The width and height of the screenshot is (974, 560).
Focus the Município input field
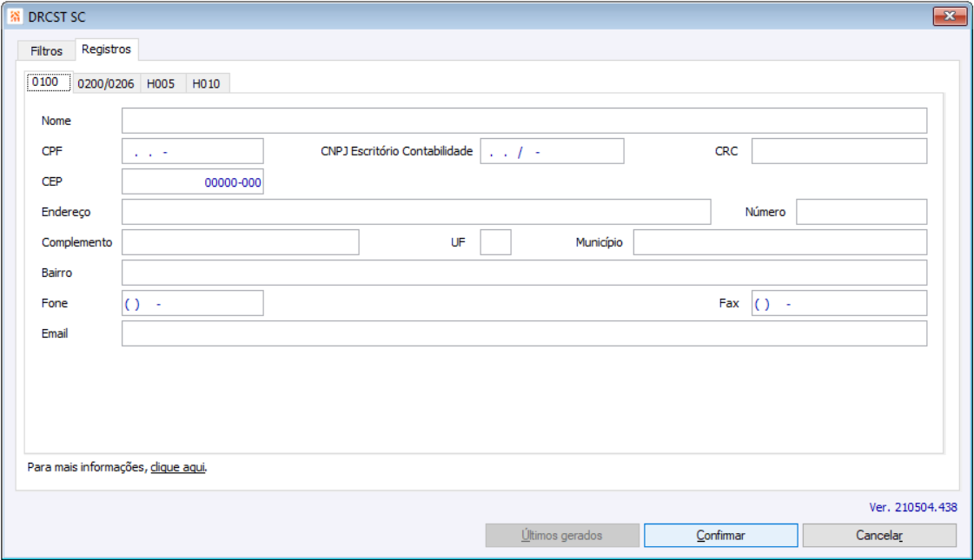[780, 242]
